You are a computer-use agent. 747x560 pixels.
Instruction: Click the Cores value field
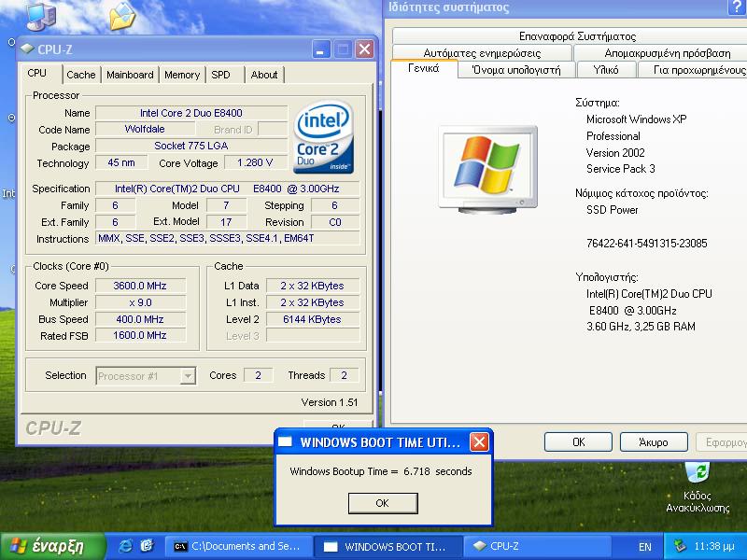pyautogui.click(x=259, y=375)
